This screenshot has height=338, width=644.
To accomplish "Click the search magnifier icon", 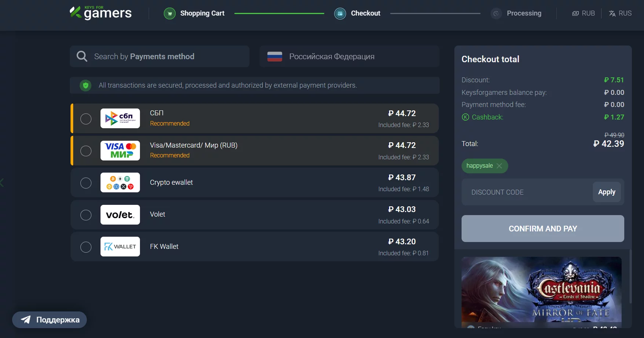I will coord(82,57).
